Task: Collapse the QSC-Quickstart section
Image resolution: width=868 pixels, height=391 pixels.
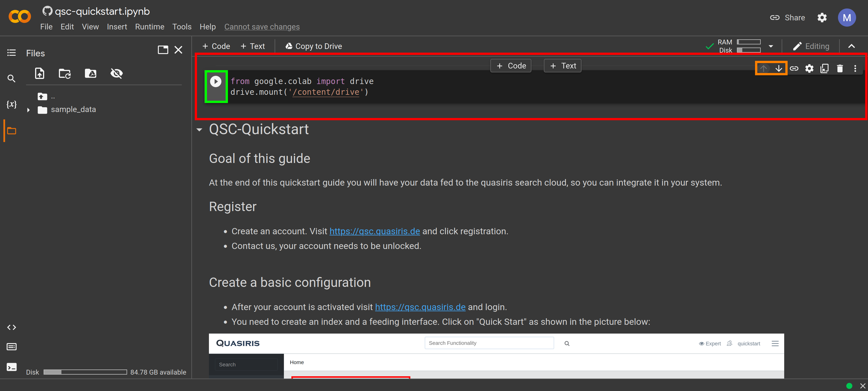Action: [200, 130]
